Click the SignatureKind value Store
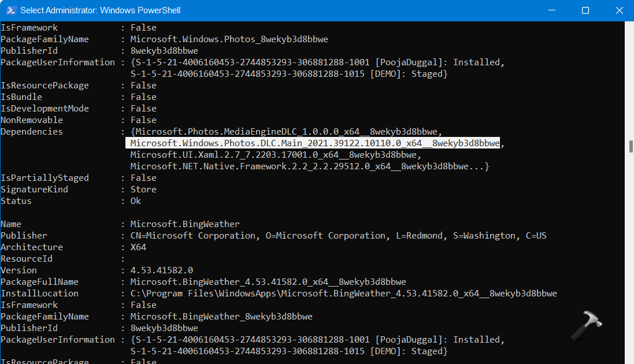 click(143, 190)
